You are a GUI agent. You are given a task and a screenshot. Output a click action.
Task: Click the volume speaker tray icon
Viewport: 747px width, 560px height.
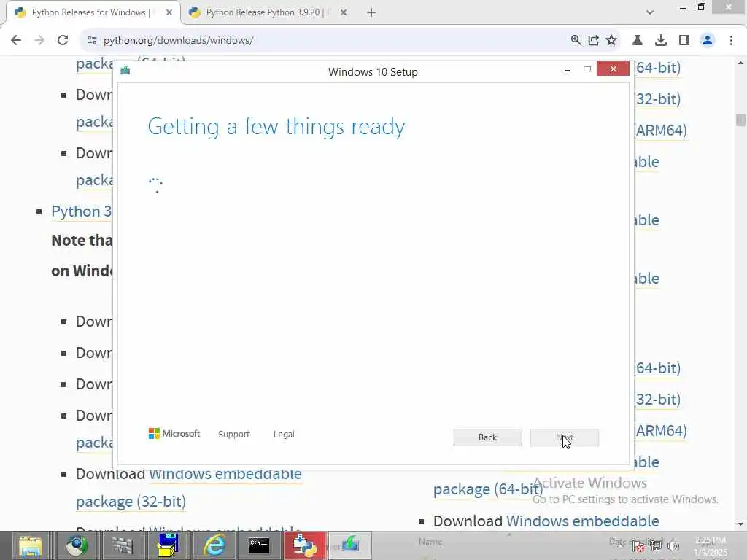(673, 546)
